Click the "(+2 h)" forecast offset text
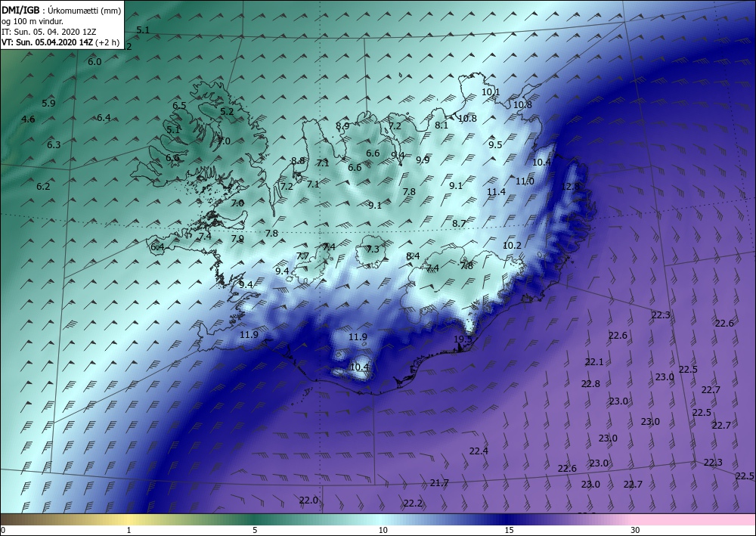Viewport: 756px width, 536px height. tap(107, 42)
